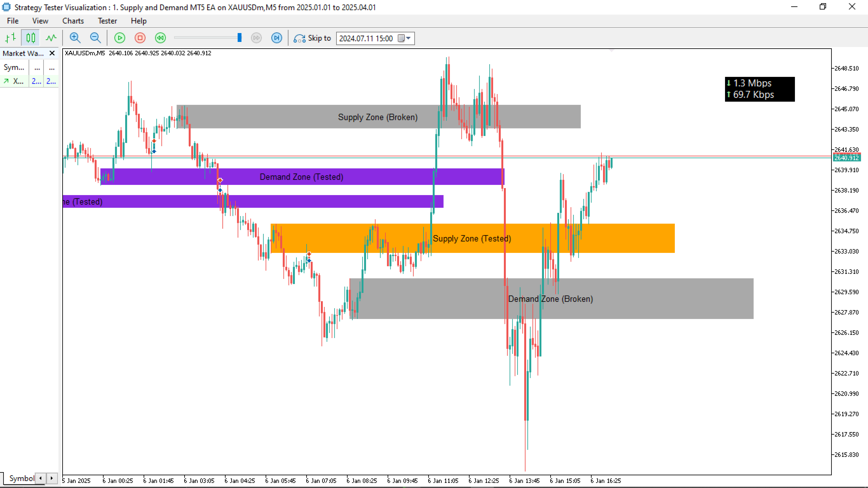Click the playback speed slider handle
The image size is (868, 488).
point(240,38)
